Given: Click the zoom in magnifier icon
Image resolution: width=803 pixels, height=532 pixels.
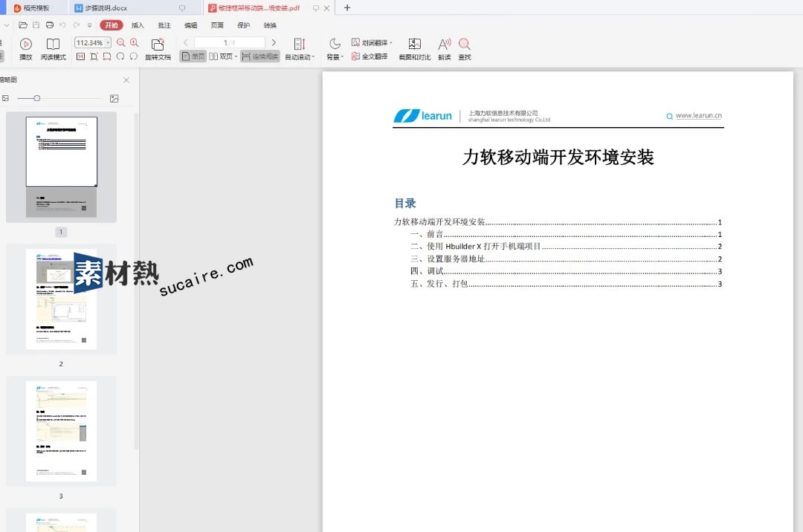Looking at the screenshot, I should click(134, 42).
